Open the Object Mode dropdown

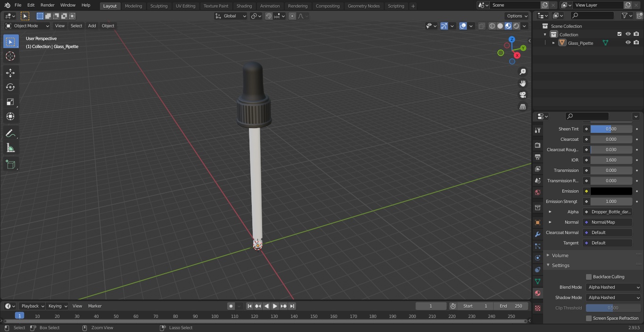click(x=27, y=26)
